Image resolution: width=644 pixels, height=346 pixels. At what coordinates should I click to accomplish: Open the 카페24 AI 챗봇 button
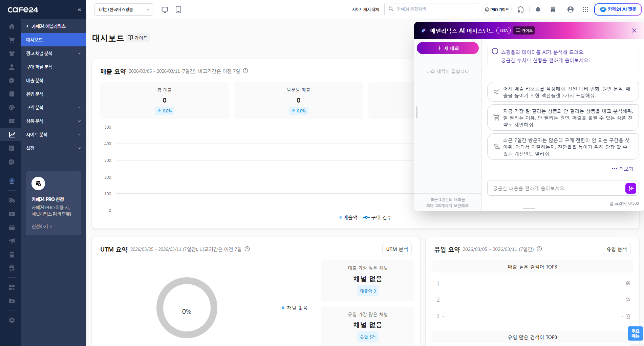point(618,9)
